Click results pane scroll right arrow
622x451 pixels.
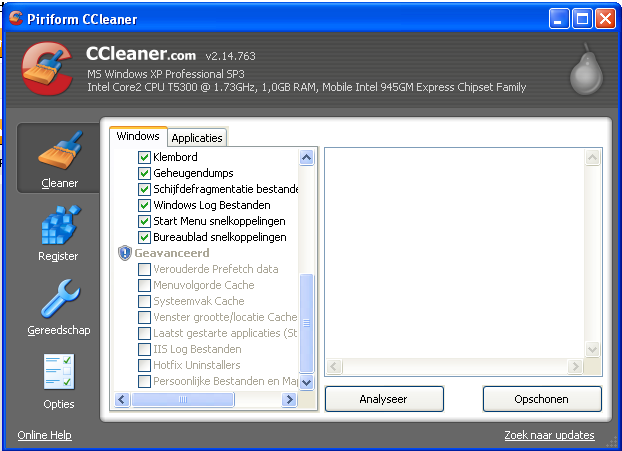coord(575,366)
